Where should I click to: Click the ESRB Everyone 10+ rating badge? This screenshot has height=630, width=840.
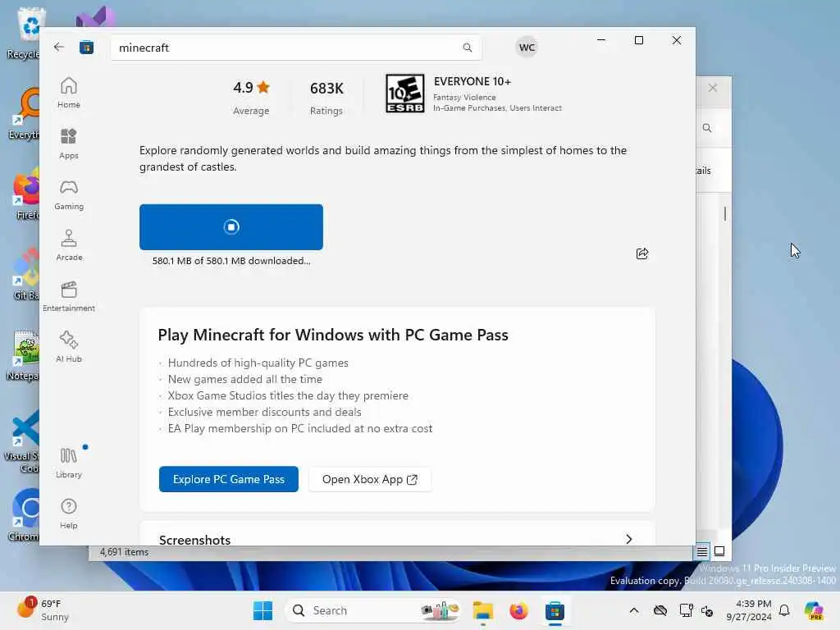point(405,94)
